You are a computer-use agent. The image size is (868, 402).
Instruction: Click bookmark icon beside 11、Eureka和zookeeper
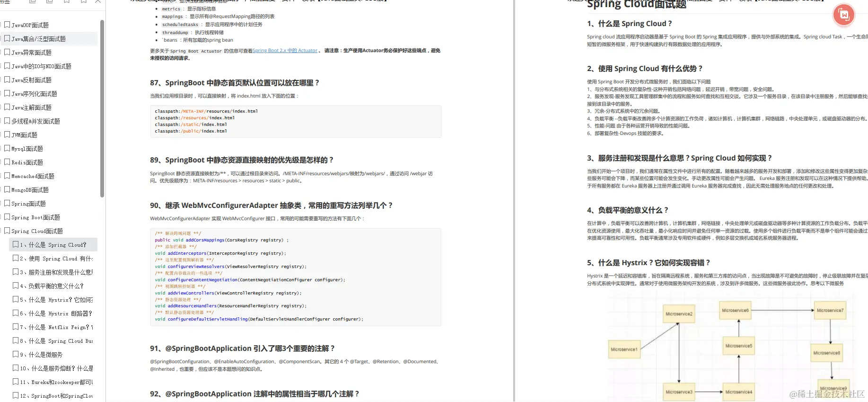coord(16,382)
